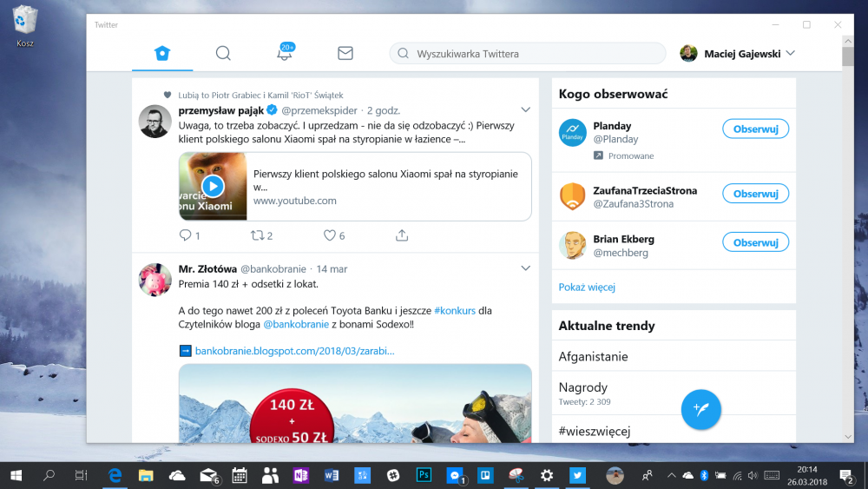Open Task View in taskbar
The width and height of the screenshot is (868, 489).
tap(82, 475)
